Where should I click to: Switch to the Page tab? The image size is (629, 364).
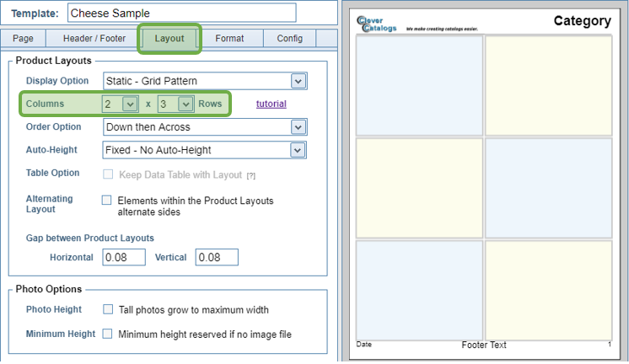24,39
